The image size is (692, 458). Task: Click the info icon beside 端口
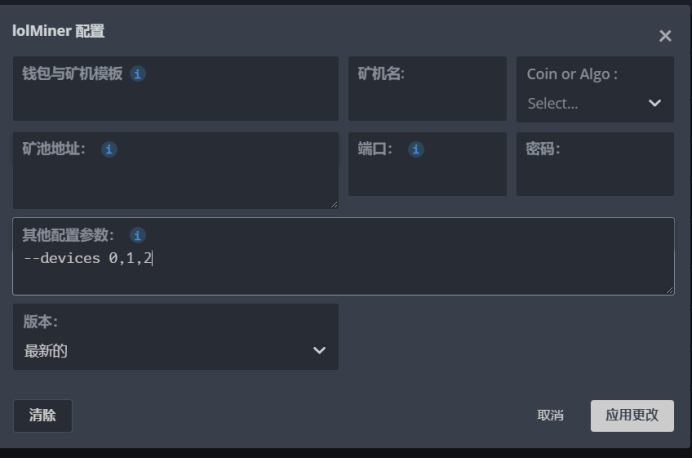click(416, 149)
